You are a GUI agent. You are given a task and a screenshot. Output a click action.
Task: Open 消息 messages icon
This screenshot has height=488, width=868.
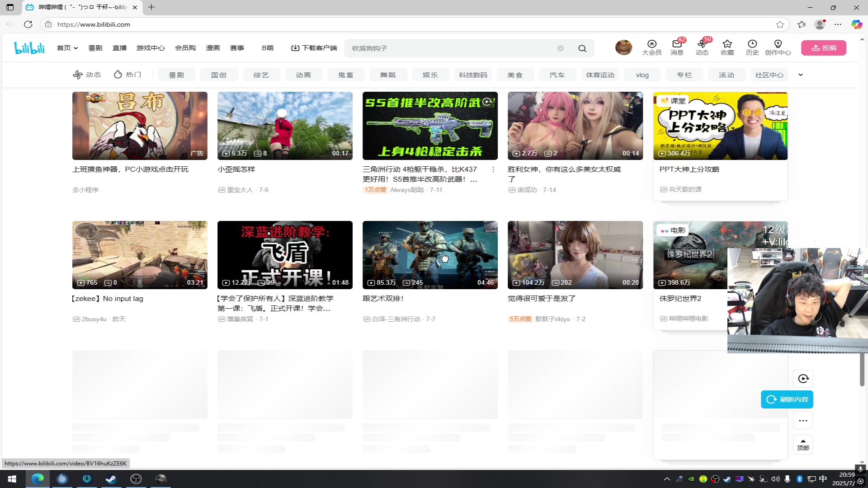[x=677, y=47]
